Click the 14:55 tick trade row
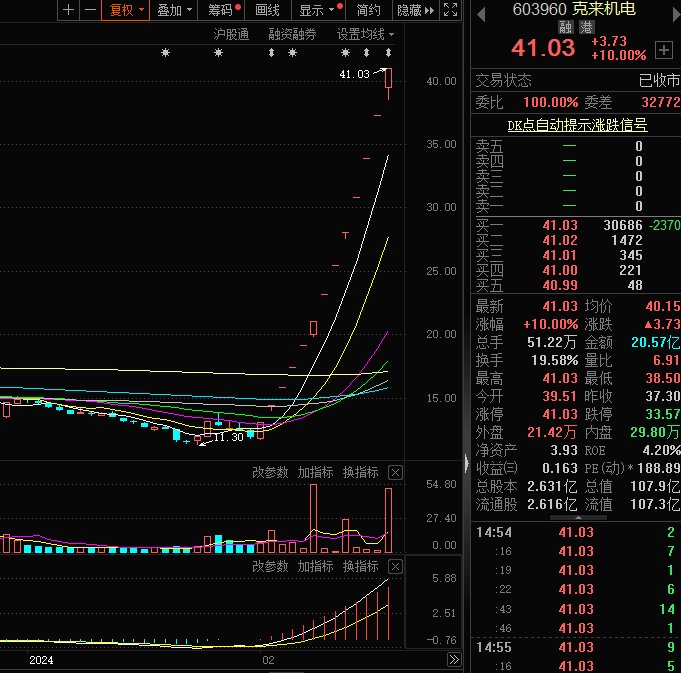The height and width of the screenshot is (673, 681). coord(576,647)
